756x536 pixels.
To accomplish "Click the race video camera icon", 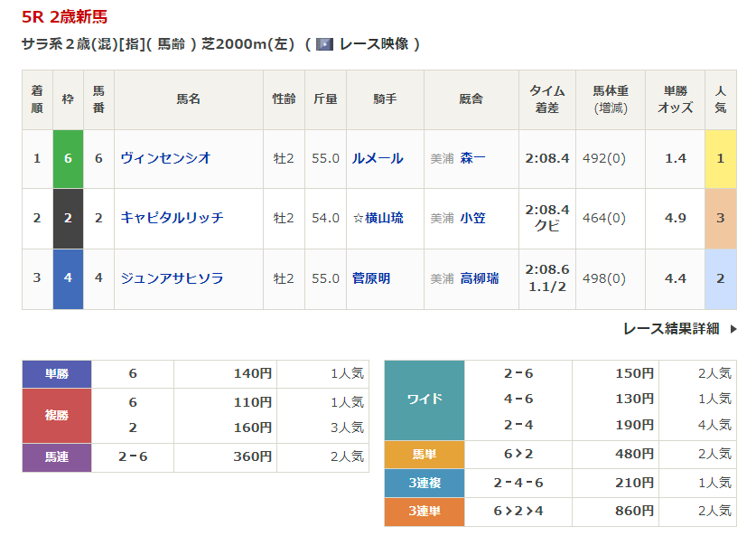I will click(324, 44).
